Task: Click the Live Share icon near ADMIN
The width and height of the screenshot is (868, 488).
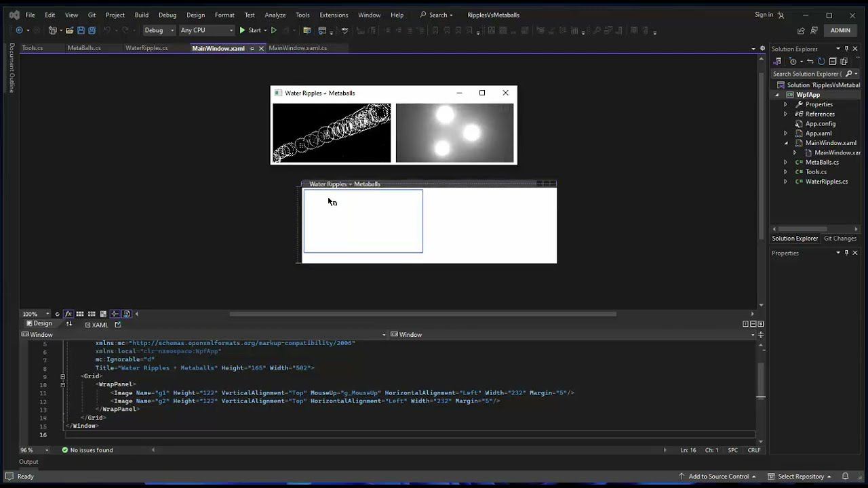Action: tap(802, 30)
